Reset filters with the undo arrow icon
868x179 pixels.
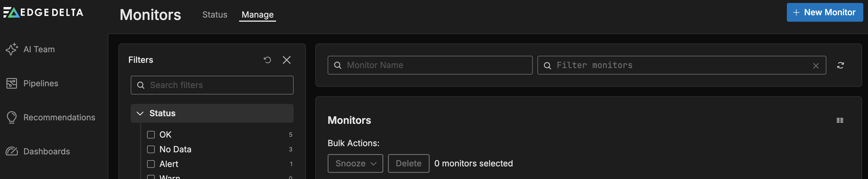[267, 60]
